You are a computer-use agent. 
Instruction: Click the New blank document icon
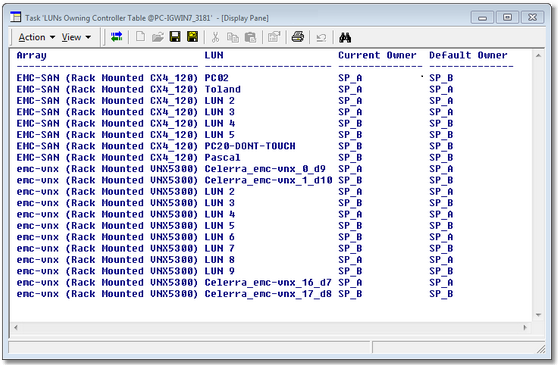pyautogui.click(x=140, y=37)
